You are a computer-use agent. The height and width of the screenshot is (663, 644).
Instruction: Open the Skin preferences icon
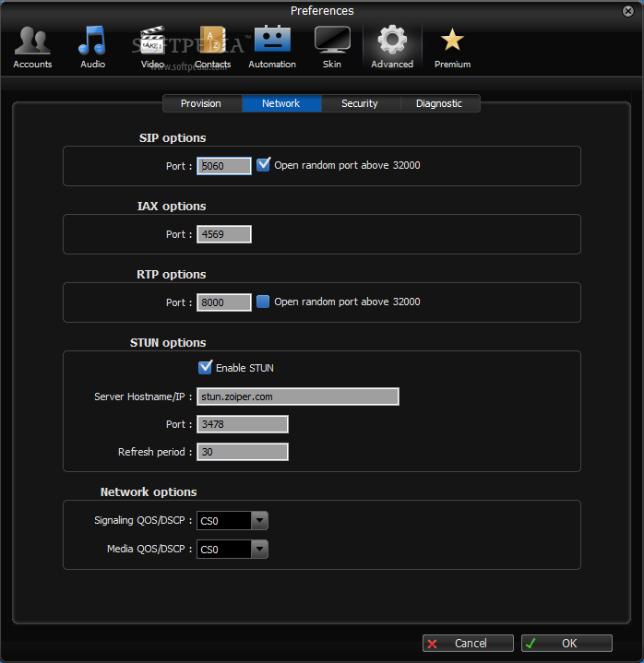click(332, 46)
